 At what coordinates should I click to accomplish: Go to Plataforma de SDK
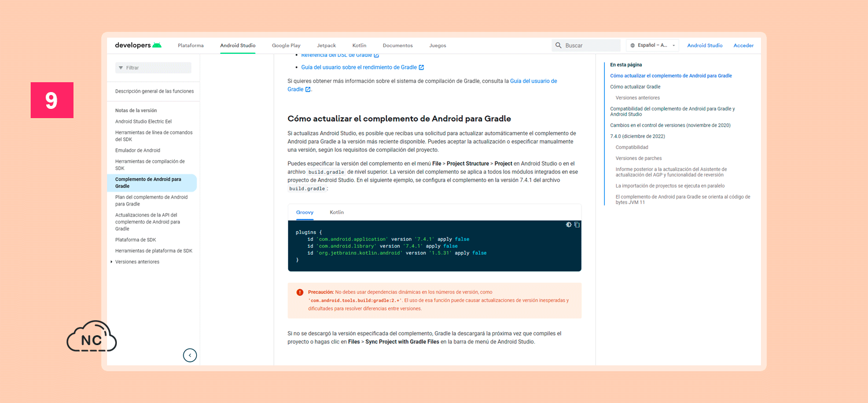click(135, 240)
